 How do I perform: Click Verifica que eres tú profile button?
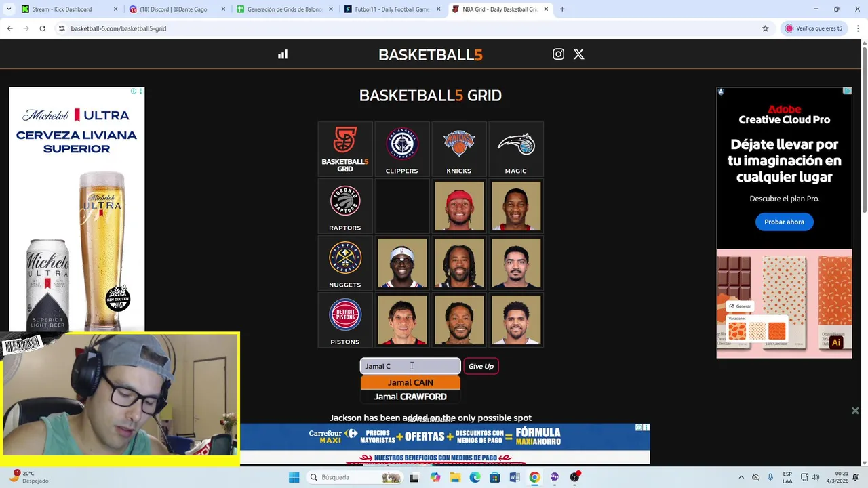(814, 28)
